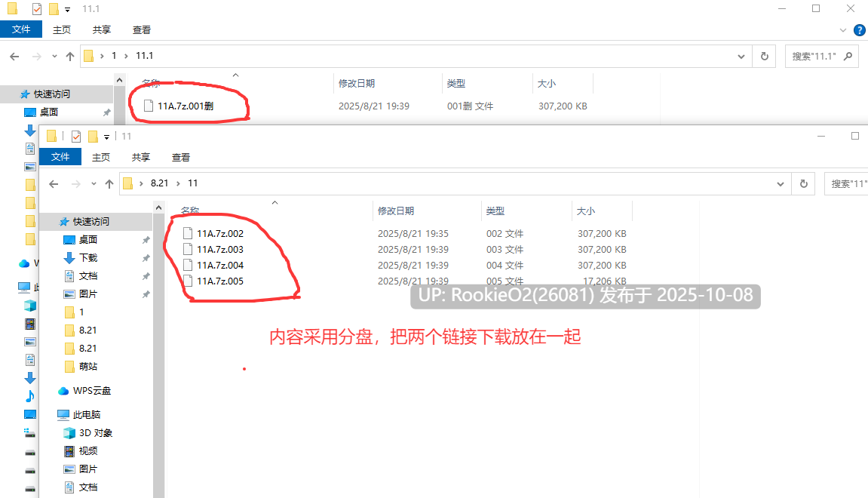Click the forward arrow in the 11 window
This screenshot has width=868, height=498.
(76, 184)
